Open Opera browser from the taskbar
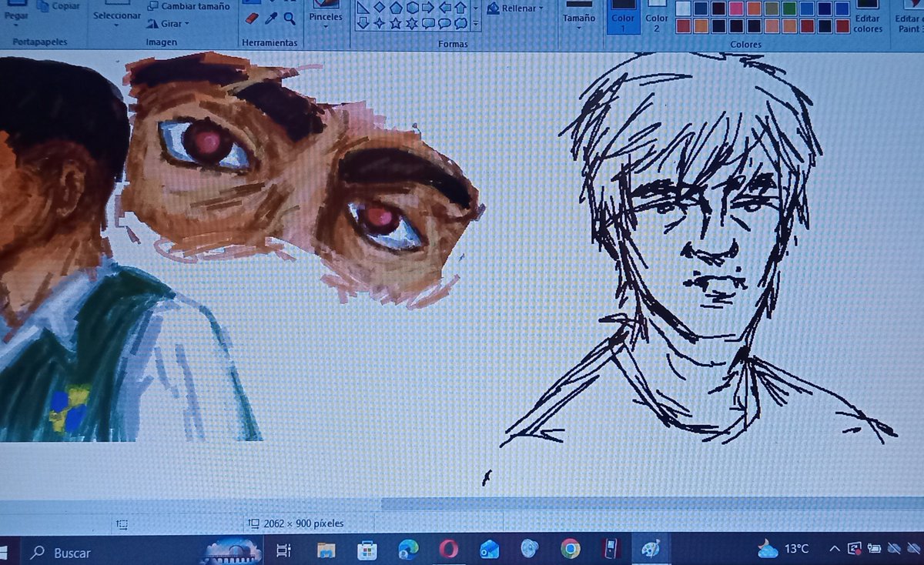The width and height of the screenshot is (924, 565). click(x=448, y=549)
